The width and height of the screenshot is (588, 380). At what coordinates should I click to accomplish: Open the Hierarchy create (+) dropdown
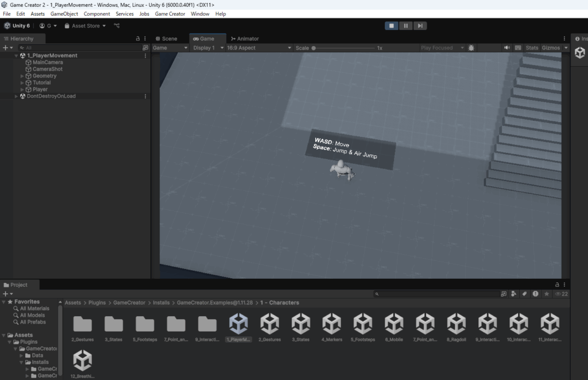click(8, 48)
